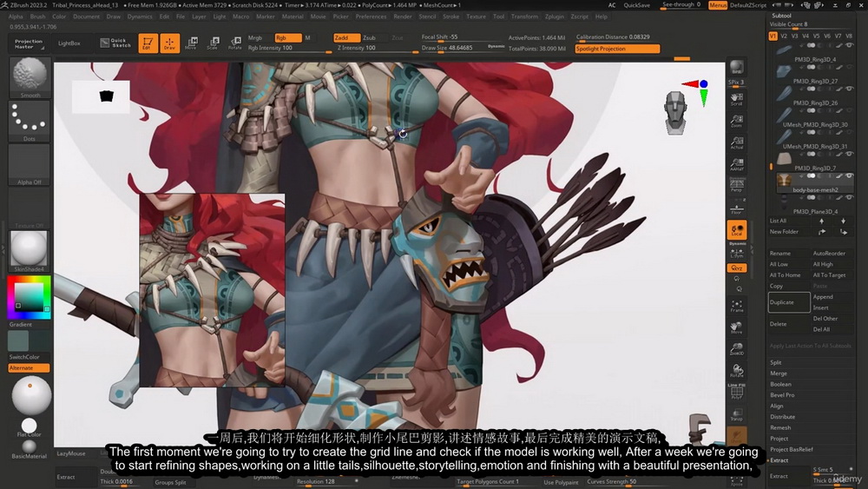
Task: Open the Preferences menu
Action: point(371,17)
